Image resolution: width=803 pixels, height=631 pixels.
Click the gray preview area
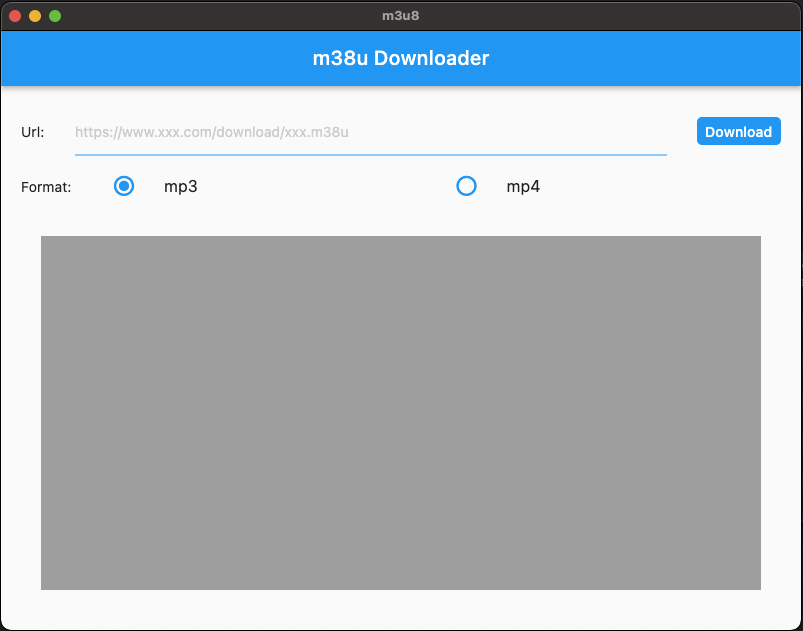[x=400, y=410]
